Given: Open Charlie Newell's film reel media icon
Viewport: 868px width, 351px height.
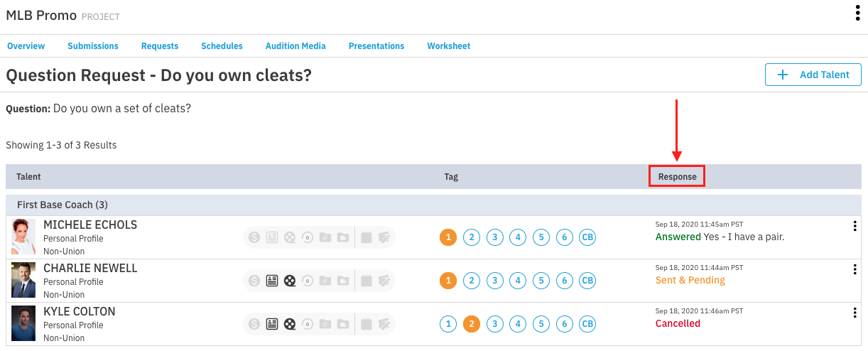Looking at the screenshot, I should (x=289, y=281).
